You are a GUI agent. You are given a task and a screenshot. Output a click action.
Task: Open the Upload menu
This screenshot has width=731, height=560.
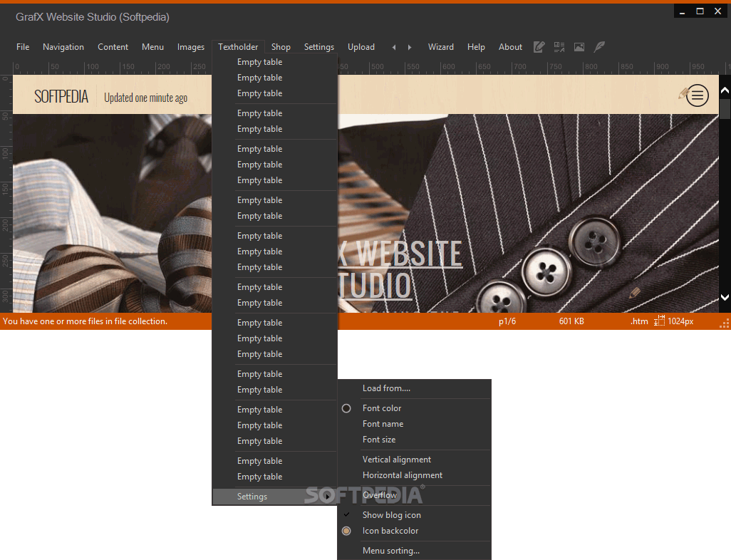click(361, 47)
